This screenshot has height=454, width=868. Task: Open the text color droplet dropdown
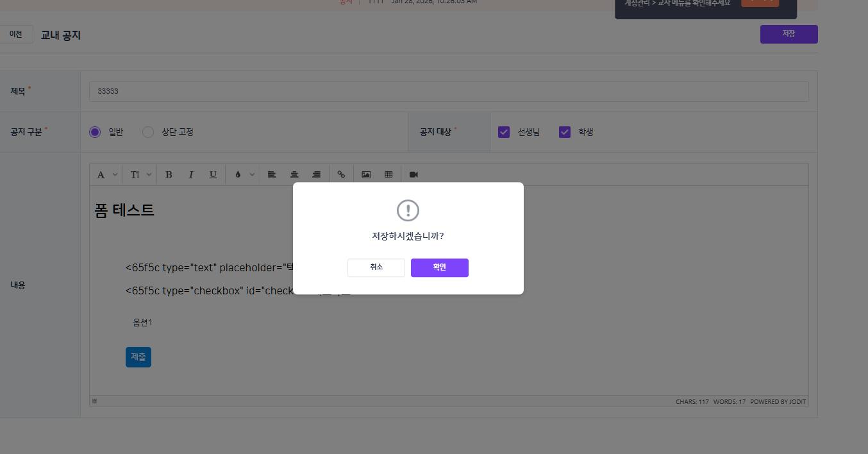click(x=252, y=174)
